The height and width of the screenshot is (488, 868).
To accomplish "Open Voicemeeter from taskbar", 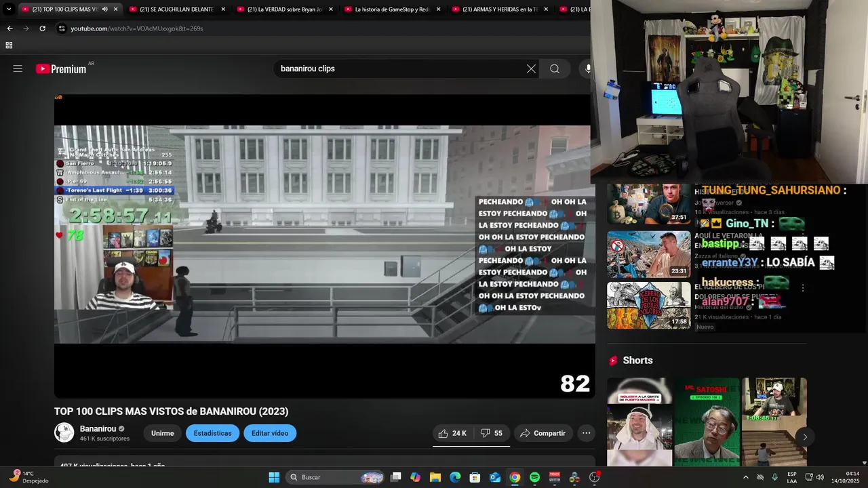I will click(555, 477).
